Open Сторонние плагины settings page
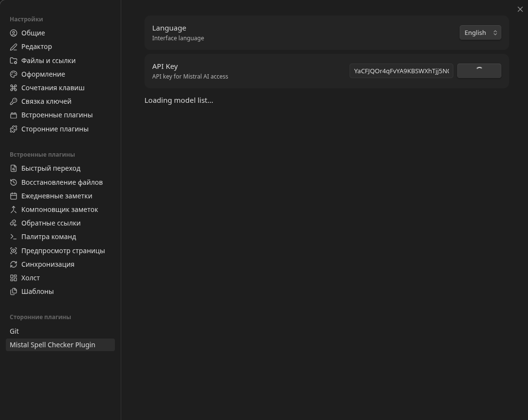528x420 pixels. point(60,129)
